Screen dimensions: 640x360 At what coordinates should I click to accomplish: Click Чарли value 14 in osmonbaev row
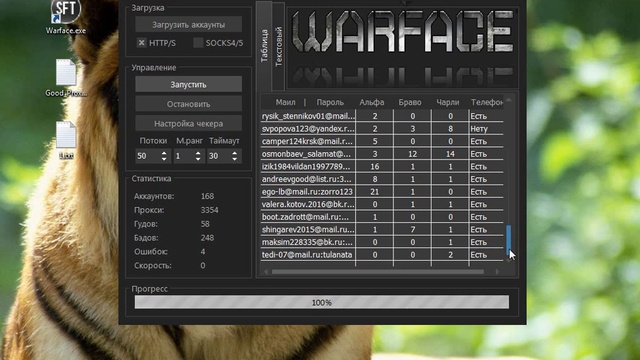[450, 154]
